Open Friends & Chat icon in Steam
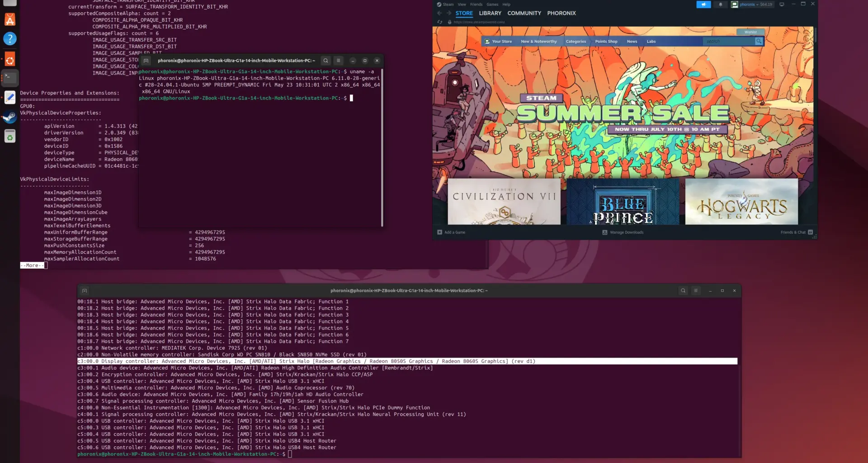This screenshot has height=463, width=868. coord(810,232)
